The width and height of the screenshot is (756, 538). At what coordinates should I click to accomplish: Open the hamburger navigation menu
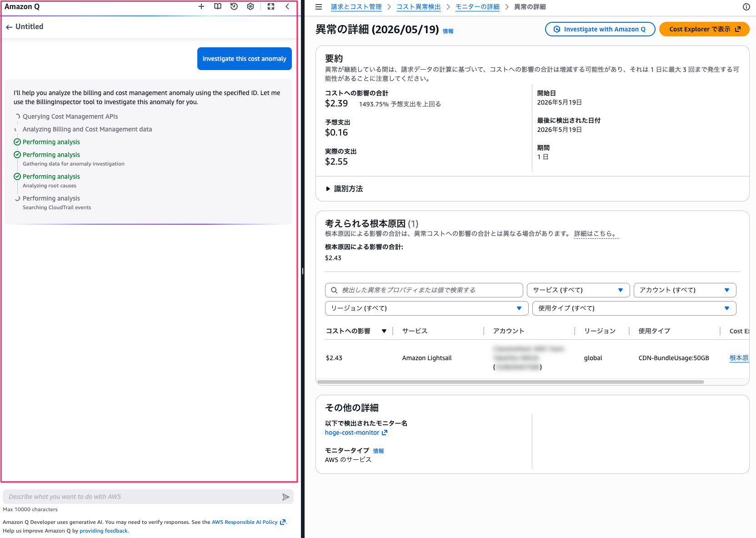(x=319, y=7)
